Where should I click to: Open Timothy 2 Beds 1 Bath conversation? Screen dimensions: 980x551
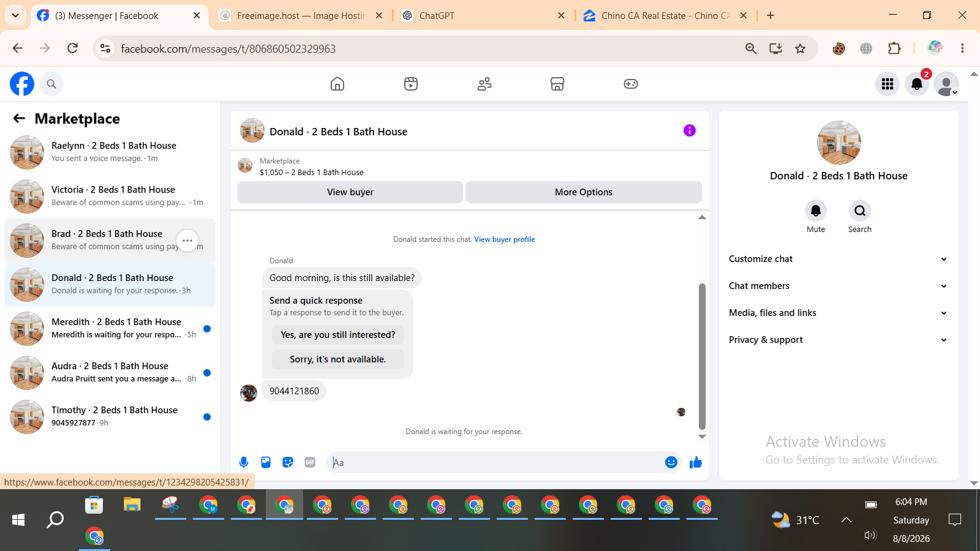click(x=110, y=417)
